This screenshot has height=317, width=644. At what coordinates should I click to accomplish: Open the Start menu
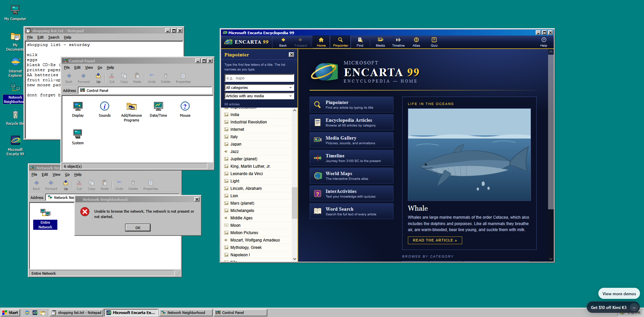point(10,313)
